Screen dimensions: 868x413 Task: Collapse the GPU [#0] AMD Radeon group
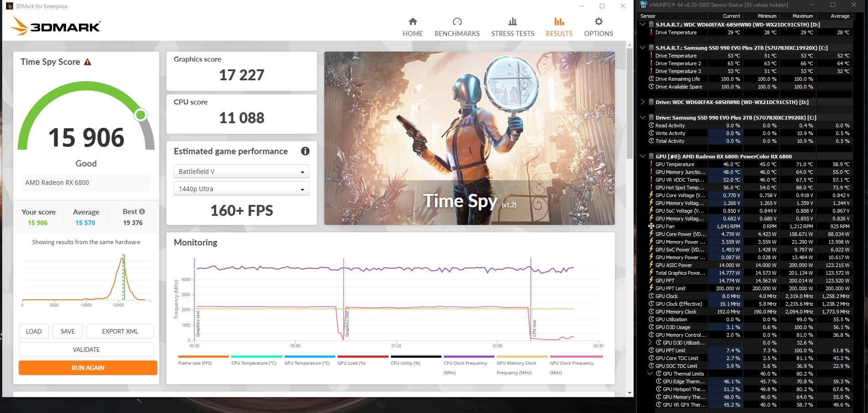click(643, 157)
